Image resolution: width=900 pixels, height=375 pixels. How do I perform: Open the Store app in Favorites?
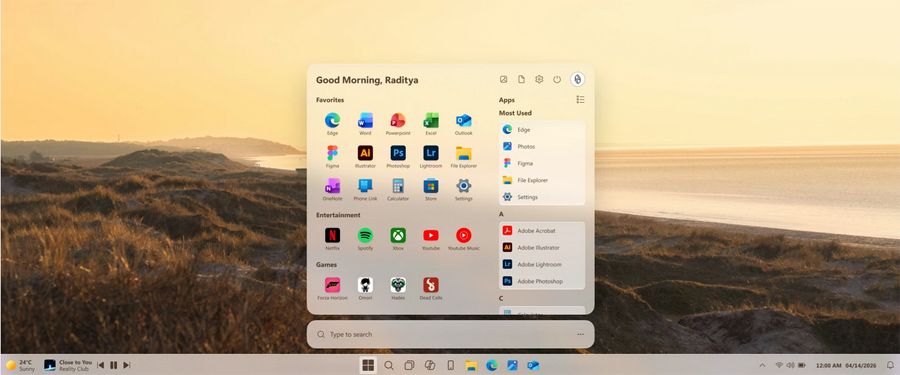pos(430,190)
